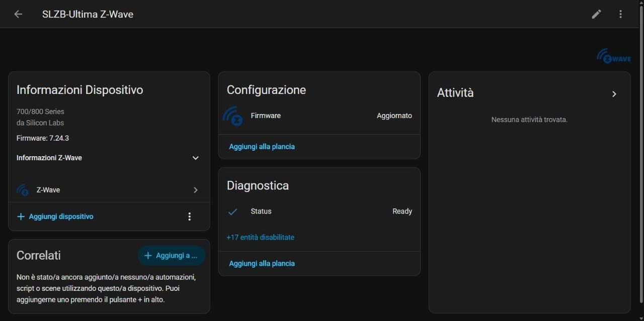Open the top-right three-dot overflow menu
The height and width of the screenshot is (321, 644).
tap(620, 14)
